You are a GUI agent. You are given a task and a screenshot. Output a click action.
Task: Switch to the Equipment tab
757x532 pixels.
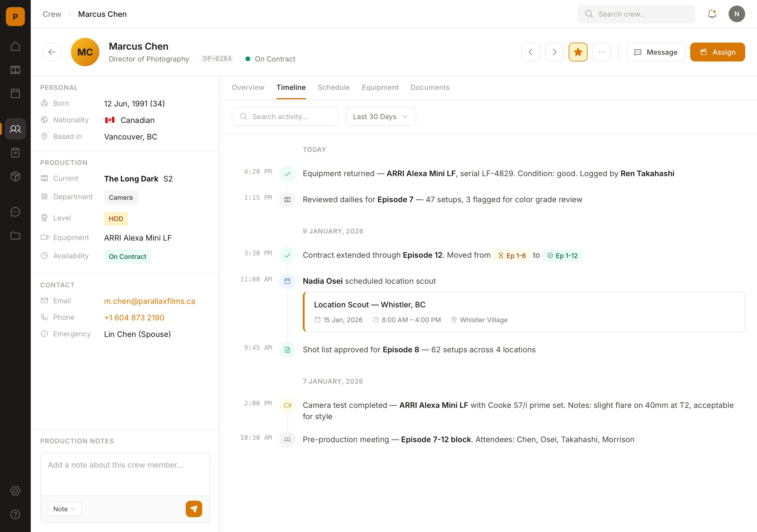380,87
